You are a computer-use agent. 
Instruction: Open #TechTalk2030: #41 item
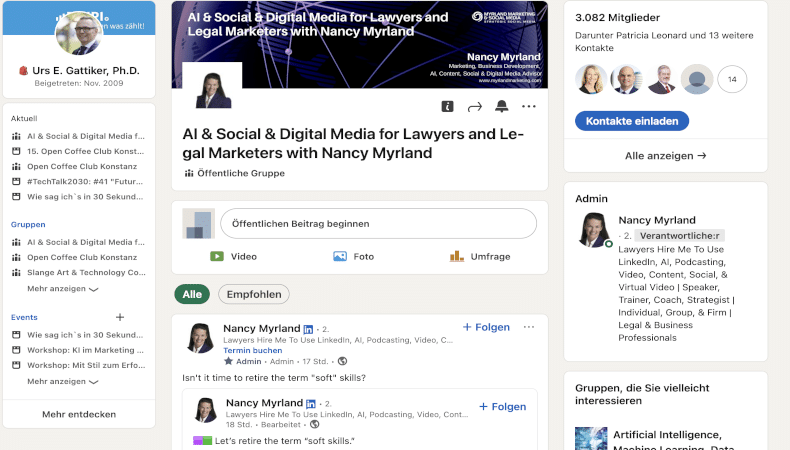coord(78,181)
